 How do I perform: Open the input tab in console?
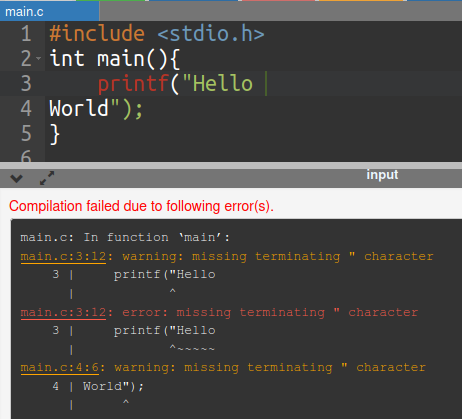382,175
